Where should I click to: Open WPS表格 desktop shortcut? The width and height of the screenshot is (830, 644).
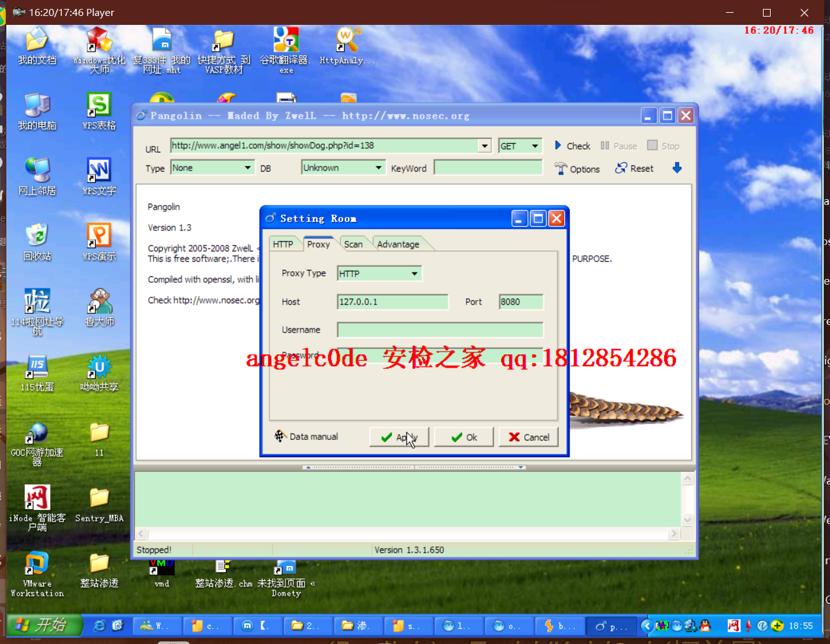[99, 112]
